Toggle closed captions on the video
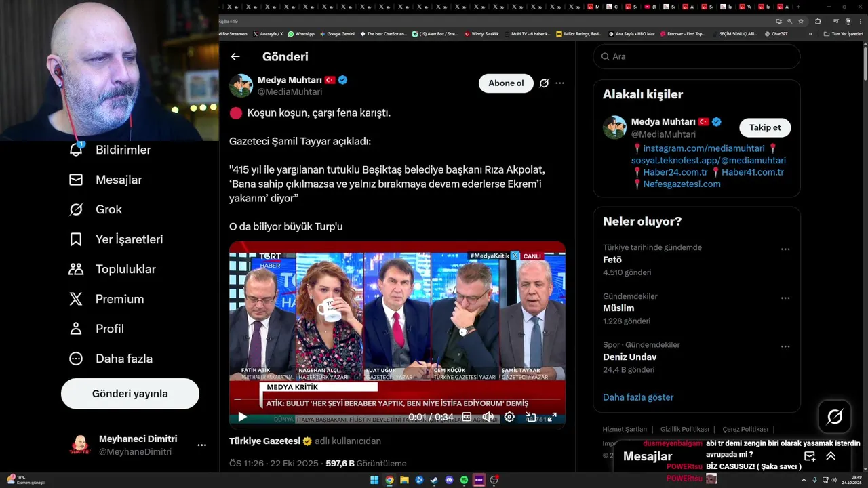868x488 pixels. pyautogui.click(x=467, y=417)
